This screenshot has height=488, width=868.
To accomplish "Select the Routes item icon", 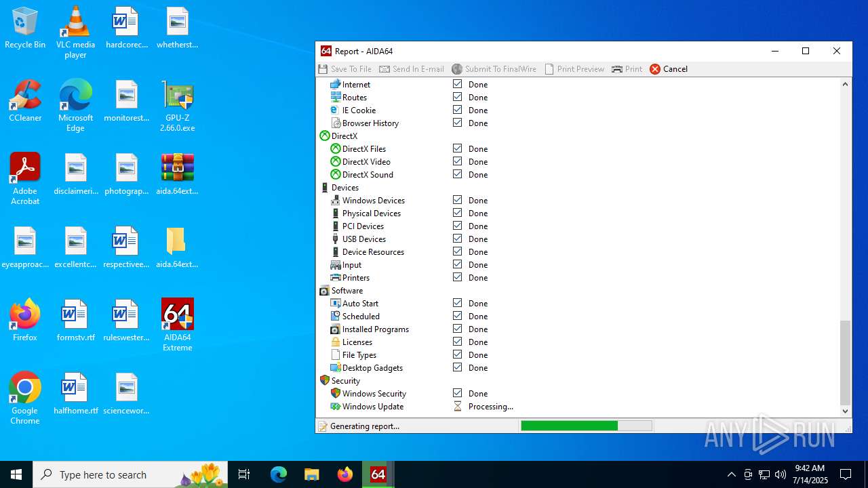I will [x=335, y=98].
